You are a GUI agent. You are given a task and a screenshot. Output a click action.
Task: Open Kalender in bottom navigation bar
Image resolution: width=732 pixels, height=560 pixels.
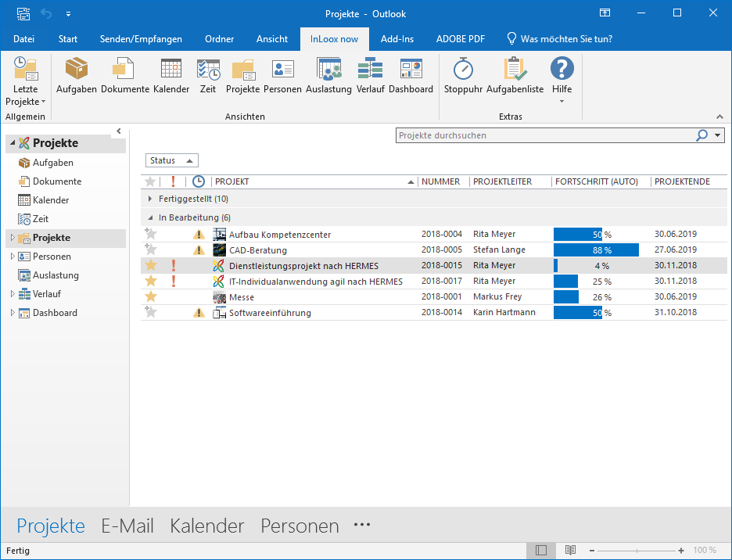pyautogui.click(x=206, y=526)
